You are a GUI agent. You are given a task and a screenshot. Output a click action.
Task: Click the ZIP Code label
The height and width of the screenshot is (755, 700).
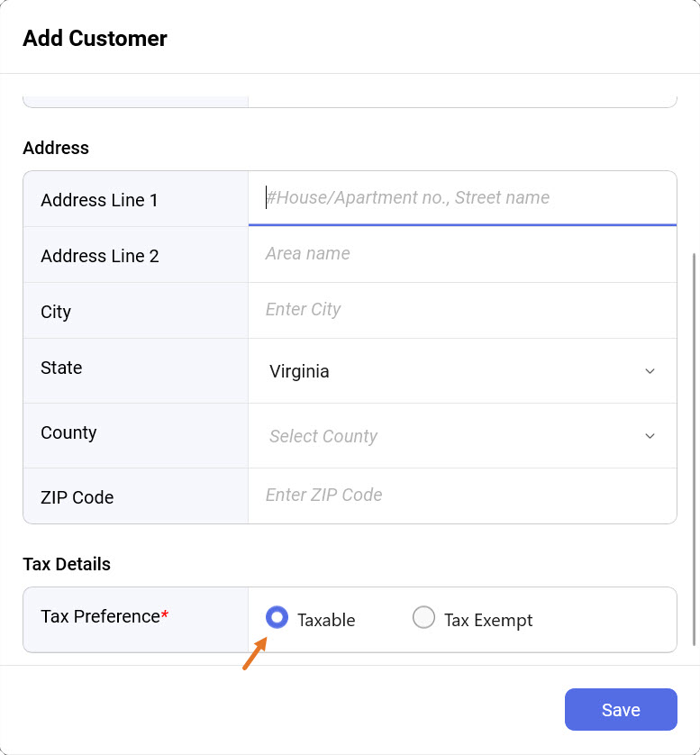tap(77, 497)
